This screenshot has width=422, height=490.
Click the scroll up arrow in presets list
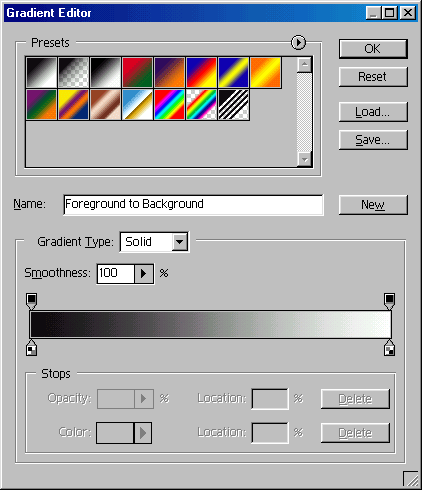[305, 65]
